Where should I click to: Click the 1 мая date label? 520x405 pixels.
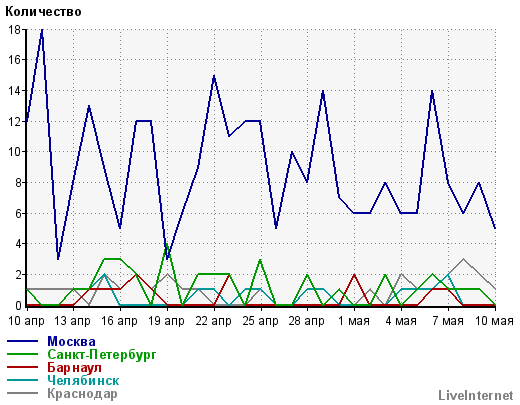pyautogui.click(x=354, y=321)
